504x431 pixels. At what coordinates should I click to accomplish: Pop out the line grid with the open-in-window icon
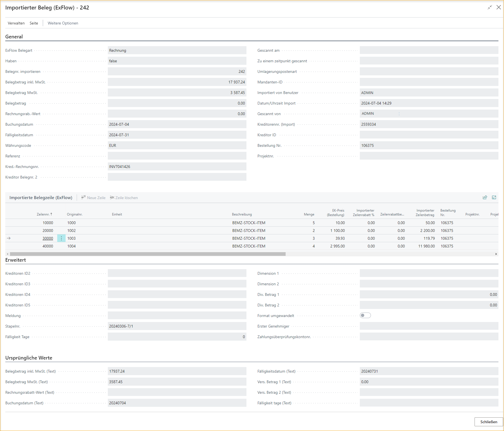pyautogui.click(x=495, y=197)
